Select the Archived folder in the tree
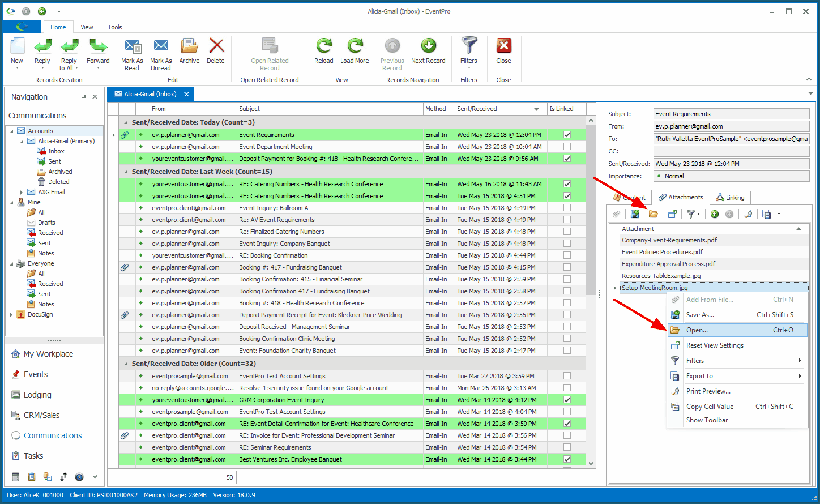820x504 pixels. tap(60, 172)
